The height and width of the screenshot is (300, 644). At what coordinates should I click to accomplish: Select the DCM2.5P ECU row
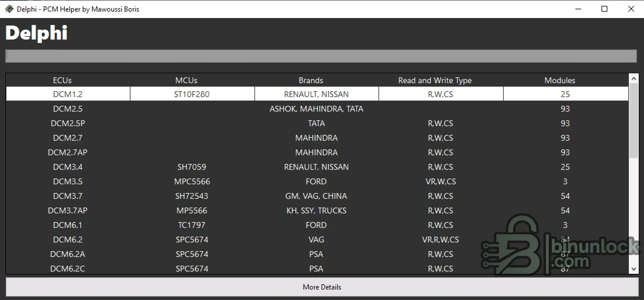tap(317, 123)
